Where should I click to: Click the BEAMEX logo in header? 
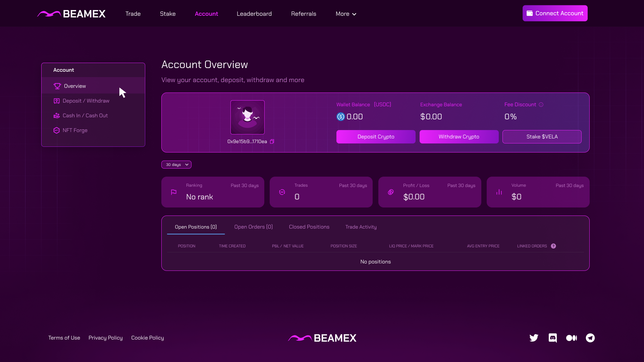pyautogui.click(x=71, y=14)
